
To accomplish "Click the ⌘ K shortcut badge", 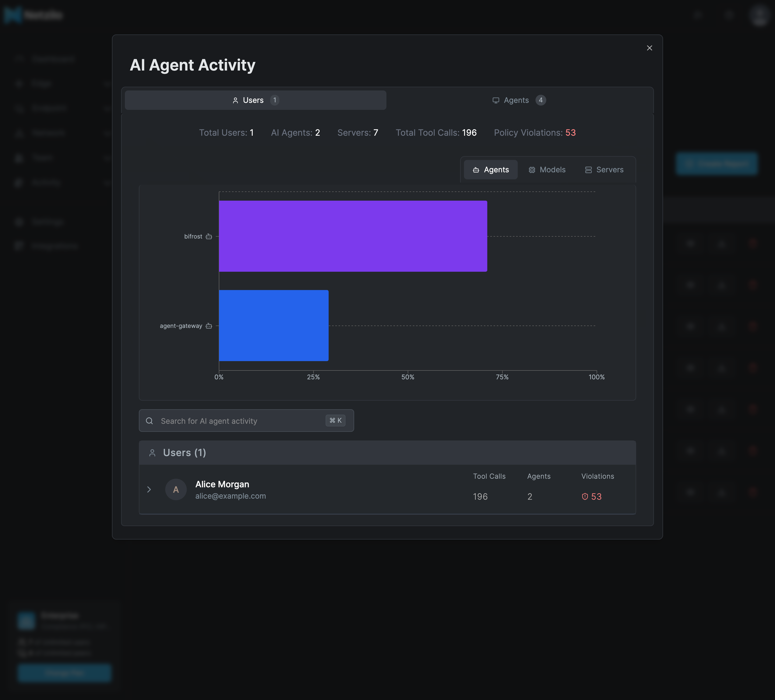I will 335,420.
